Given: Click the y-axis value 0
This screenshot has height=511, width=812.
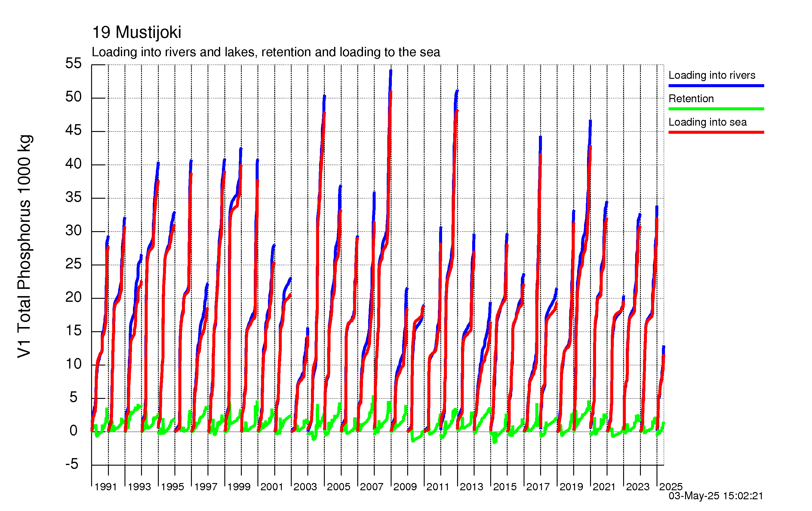Looking at the screenshot, I should click(73, 431).
